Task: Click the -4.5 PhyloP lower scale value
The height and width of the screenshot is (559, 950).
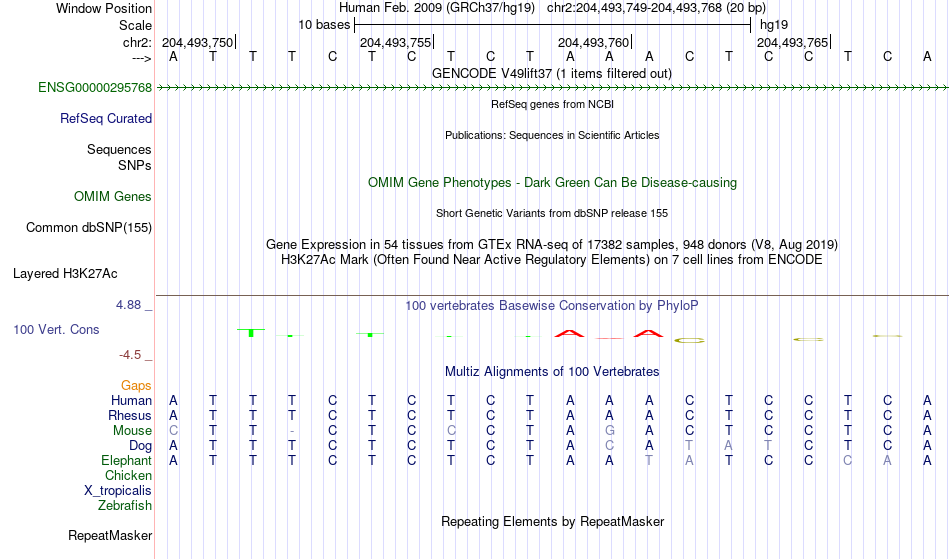Action: coord(130,354)
